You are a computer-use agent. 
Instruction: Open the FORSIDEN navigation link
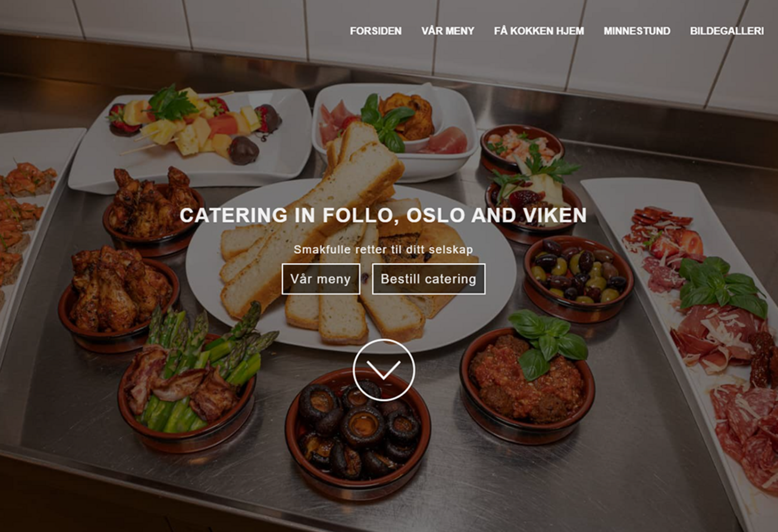pos(376,31)
